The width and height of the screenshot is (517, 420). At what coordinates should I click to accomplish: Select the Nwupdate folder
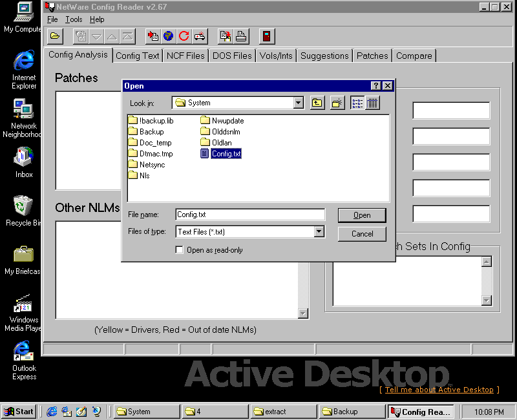pyautogui.click(x=222, y=121)
